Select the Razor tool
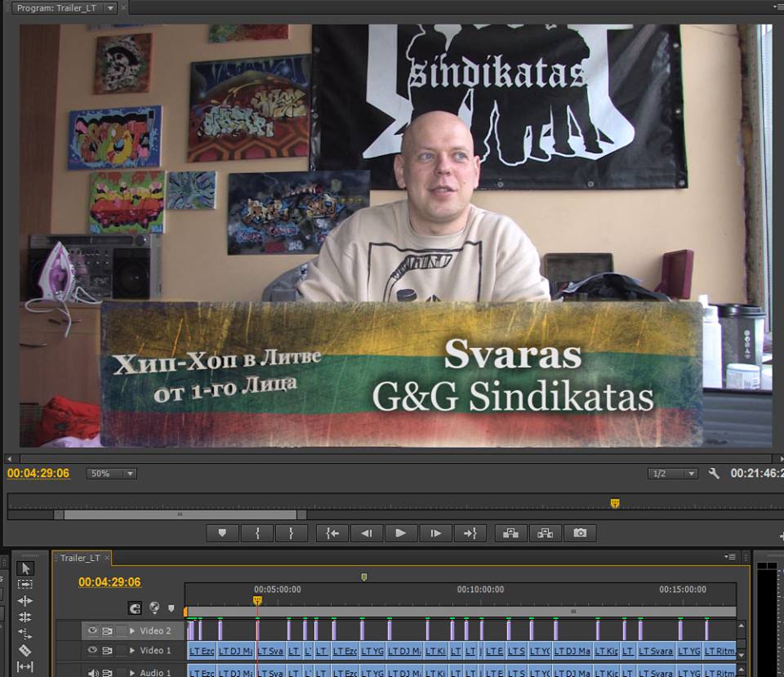Viewport: 784px width, 677px height. point(25,650)
